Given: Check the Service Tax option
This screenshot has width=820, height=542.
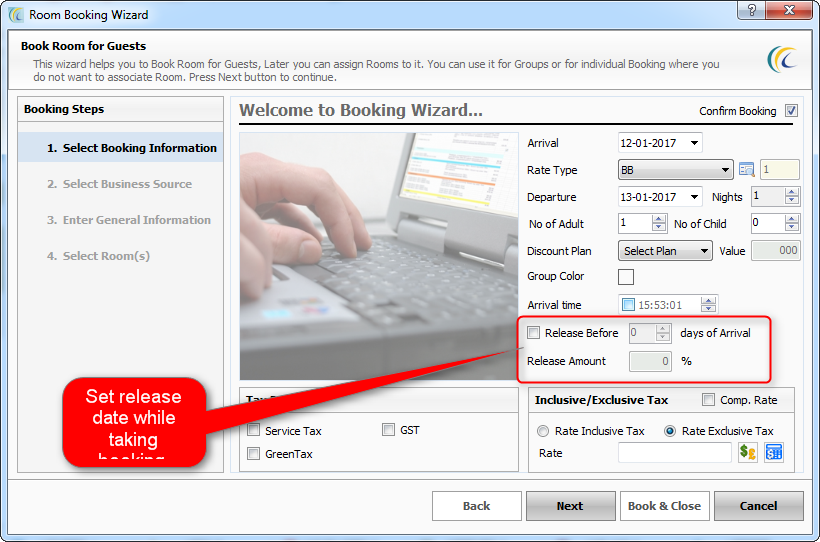Looking at the screenshot, I should [253, 430].
